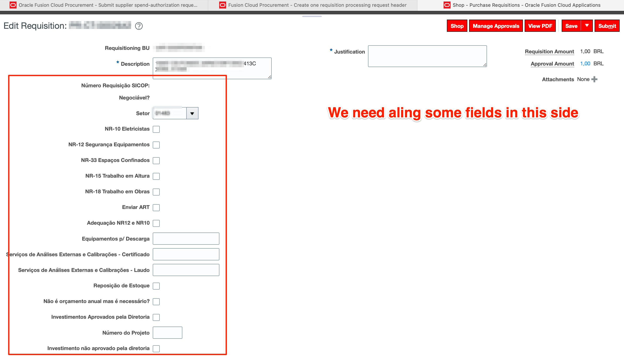Check the Enviar ART option

point(156,208)
